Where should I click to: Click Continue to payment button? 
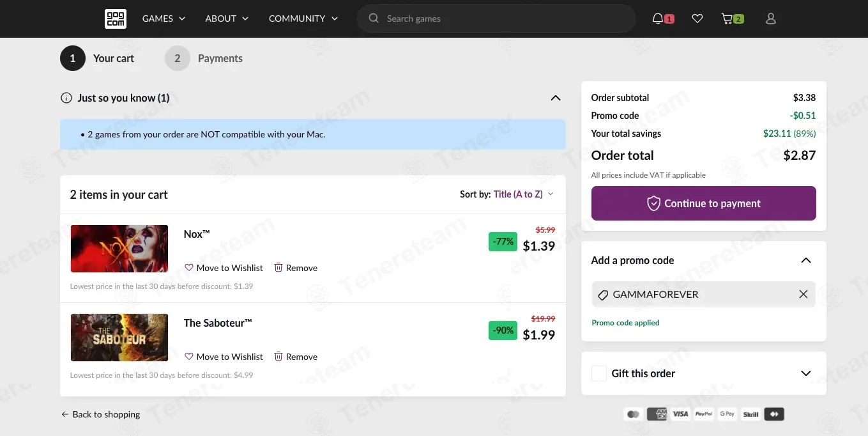(704, 203)
